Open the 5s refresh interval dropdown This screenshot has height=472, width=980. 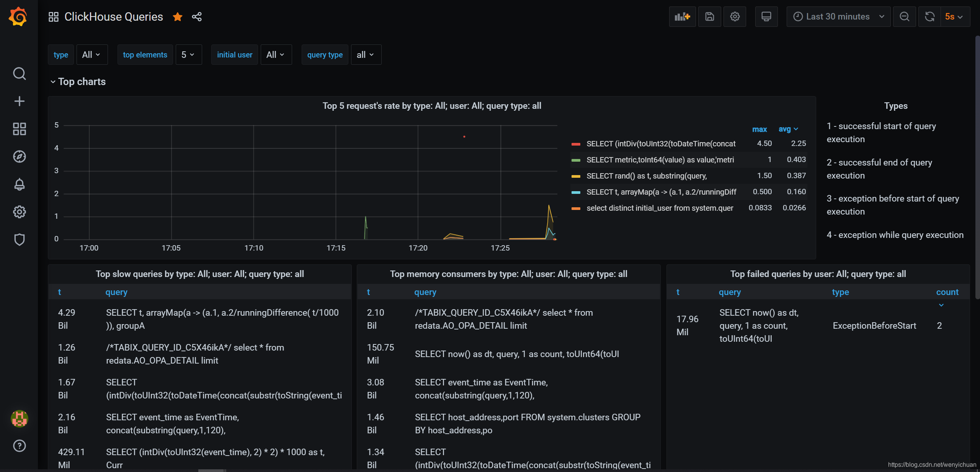point(955,16)
